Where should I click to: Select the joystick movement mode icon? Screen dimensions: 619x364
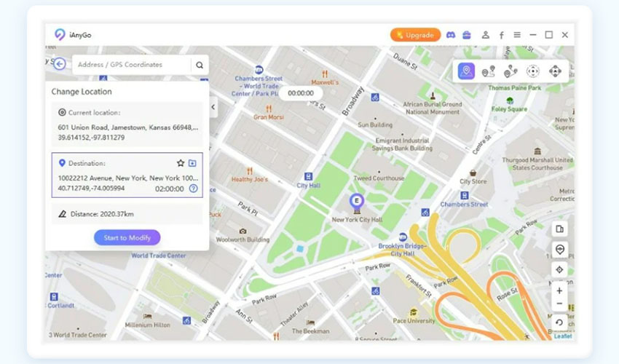click(555, 71)
